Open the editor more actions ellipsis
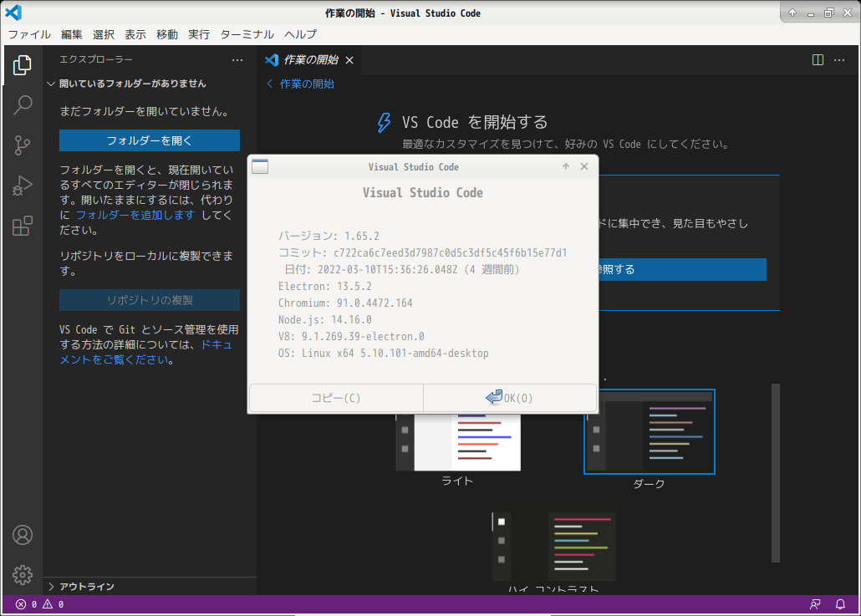 click(839, 60)
